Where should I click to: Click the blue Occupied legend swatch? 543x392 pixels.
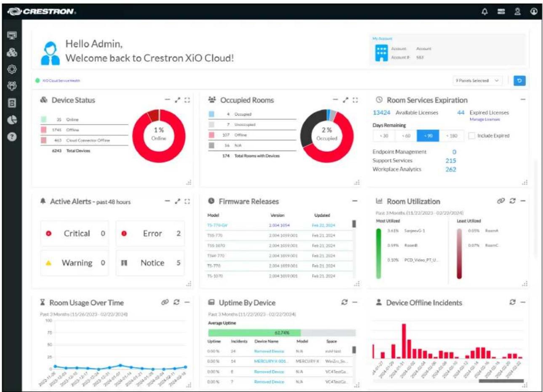pyautogui.click(x=212, y=114)
